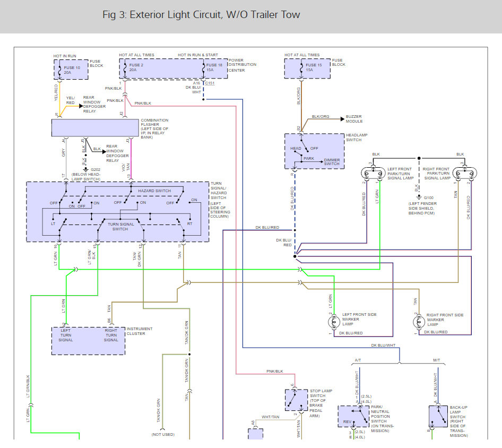Click the 'BUZZER MODULE' label

click(354, 119)
